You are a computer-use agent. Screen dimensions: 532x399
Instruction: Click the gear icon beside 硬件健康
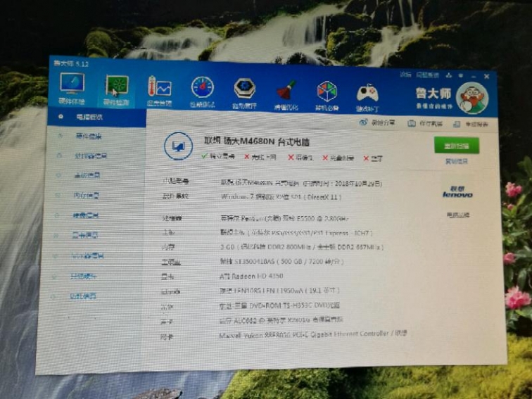tap(61, 136)
